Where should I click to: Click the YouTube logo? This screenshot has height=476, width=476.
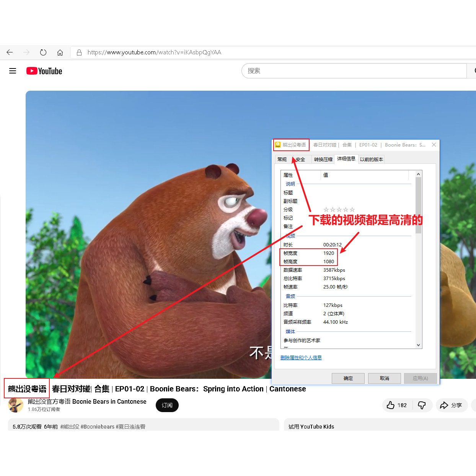click(44, 71)
